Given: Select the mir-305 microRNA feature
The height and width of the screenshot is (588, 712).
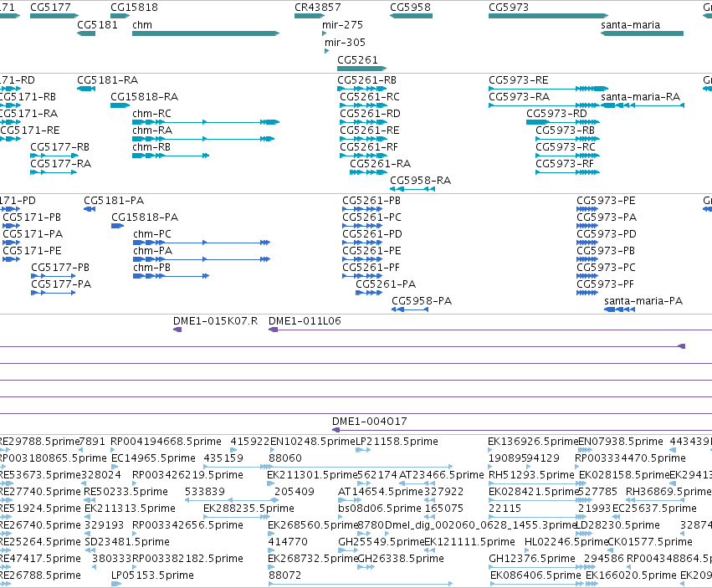Looking at the screenshot, I should (326, 51).
